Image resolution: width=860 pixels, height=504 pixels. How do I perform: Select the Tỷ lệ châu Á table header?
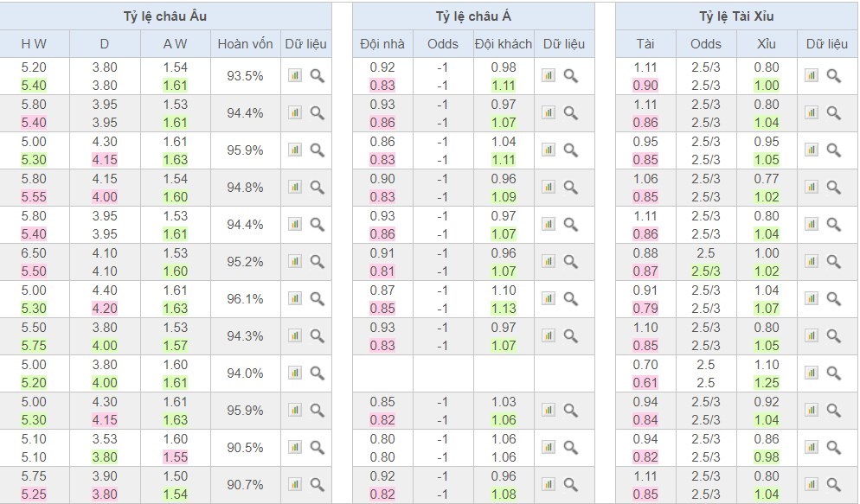[473, 16]
